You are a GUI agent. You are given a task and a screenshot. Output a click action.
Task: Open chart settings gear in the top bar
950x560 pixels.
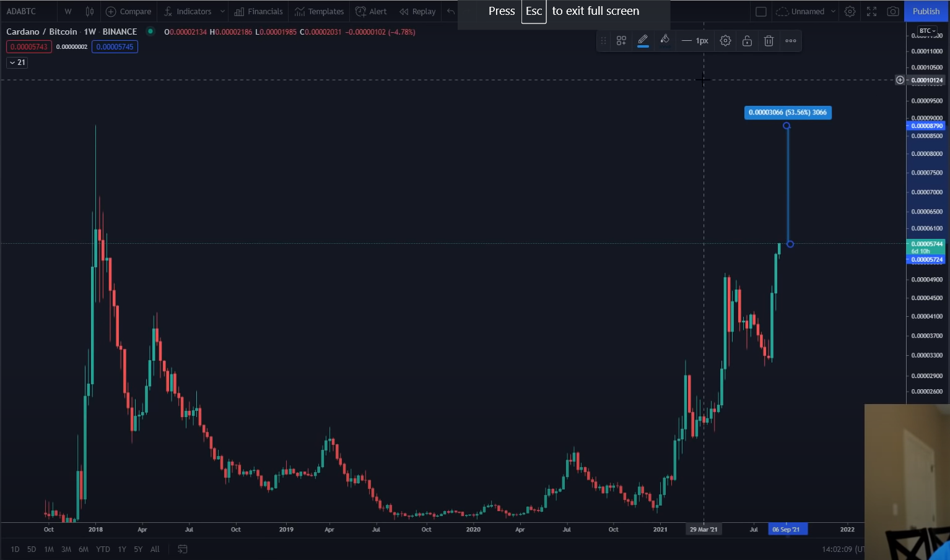click(x=850, y=11)
